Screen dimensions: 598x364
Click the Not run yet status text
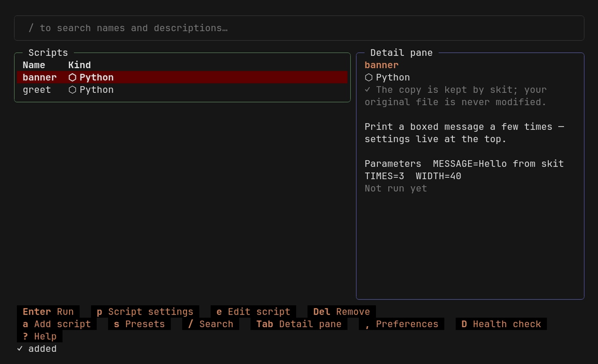(396, 189)
